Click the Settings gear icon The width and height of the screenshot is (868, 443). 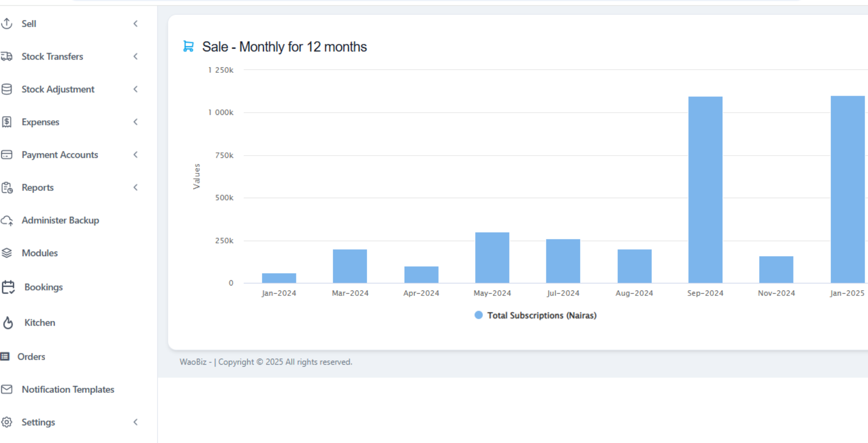pos(7,422)
